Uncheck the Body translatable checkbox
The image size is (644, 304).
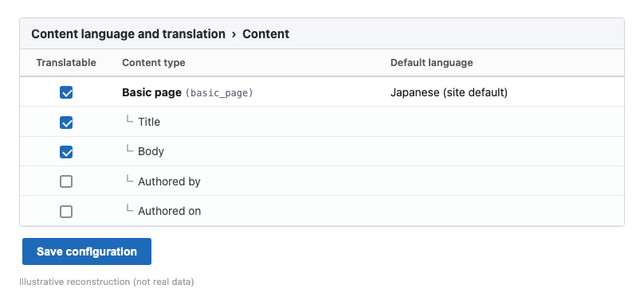point(66,152)
